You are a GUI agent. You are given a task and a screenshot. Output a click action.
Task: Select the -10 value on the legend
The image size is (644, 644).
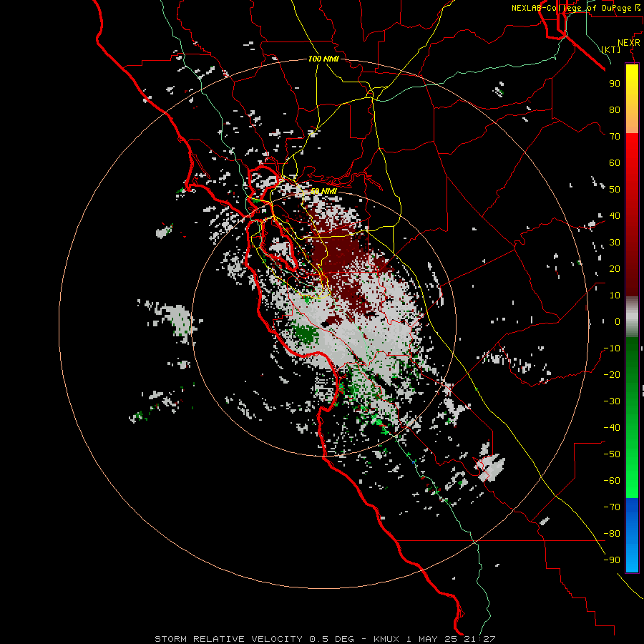pyautogui.click(x=612, y=348)
